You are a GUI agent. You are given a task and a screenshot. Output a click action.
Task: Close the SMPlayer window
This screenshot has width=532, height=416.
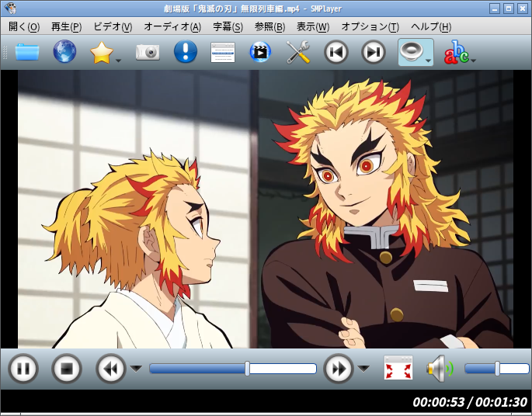(x=522, y=8)
